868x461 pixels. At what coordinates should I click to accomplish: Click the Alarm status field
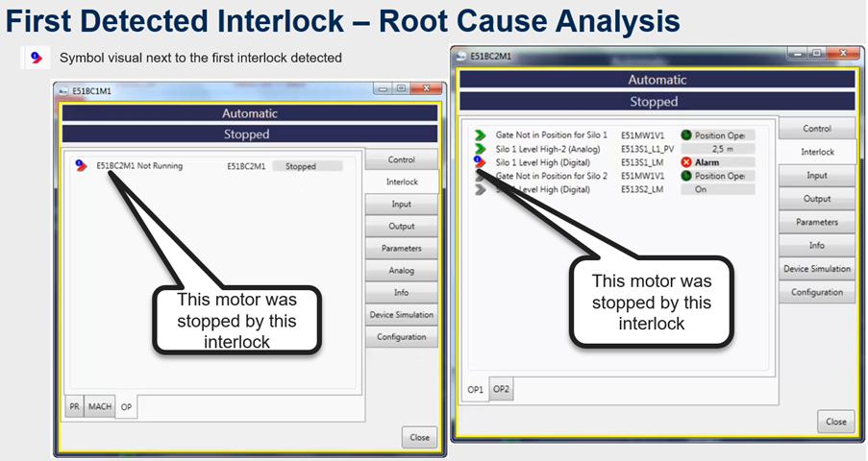click(x=717, y=162)
